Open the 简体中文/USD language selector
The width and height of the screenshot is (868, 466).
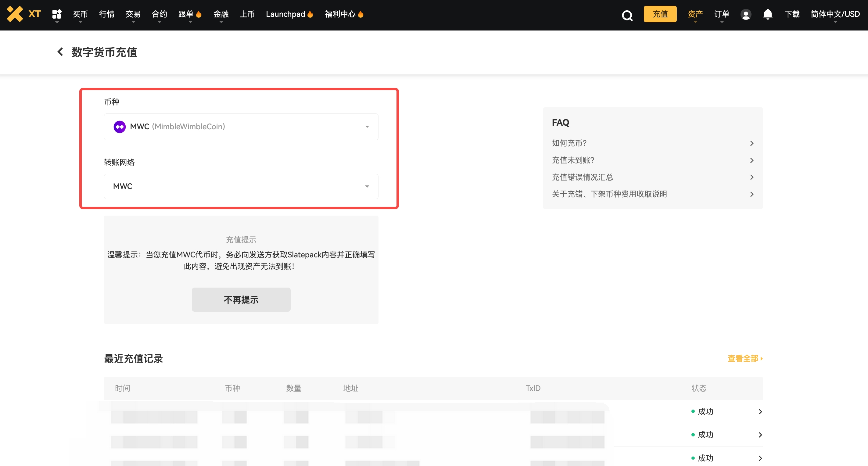(x=835, y=14)
